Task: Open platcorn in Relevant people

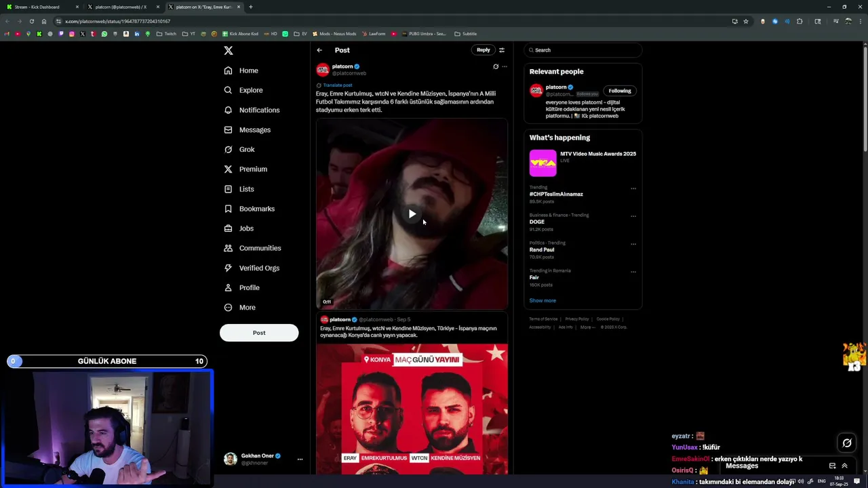Action: click(x=556, y=87)
